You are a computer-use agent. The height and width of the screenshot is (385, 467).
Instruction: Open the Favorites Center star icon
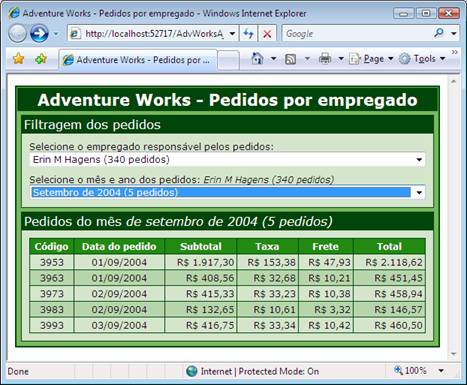point(18,59)
